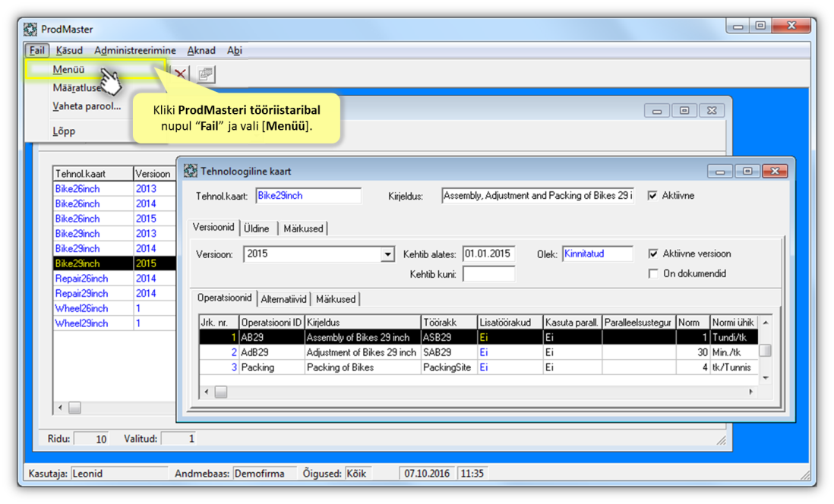Uncheck the Aktiivne checkbox
This screenshot has height=504, width=834.
[652, 196]
